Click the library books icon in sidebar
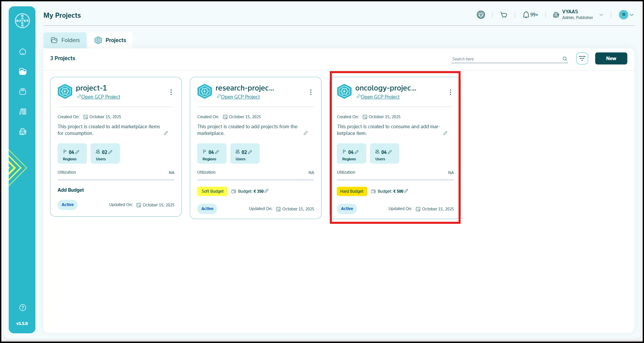This screenshot has height=343, width=644. (23, 112)
